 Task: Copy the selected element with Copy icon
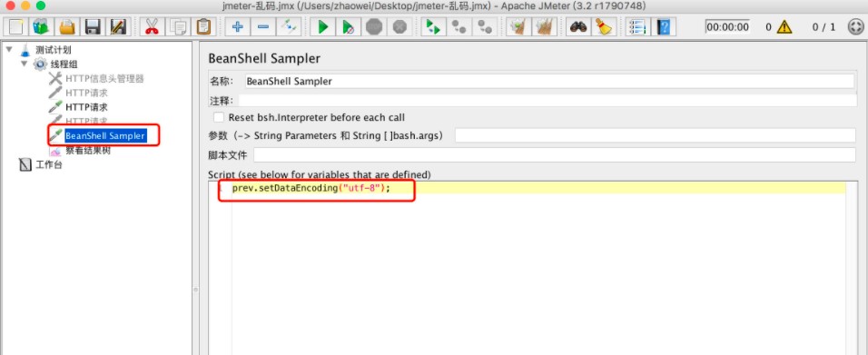pos(178,26)
